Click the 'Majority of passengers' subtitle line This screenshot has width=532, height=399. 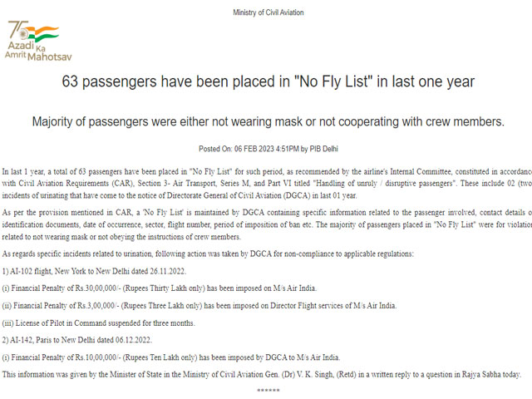coord(268,121)
